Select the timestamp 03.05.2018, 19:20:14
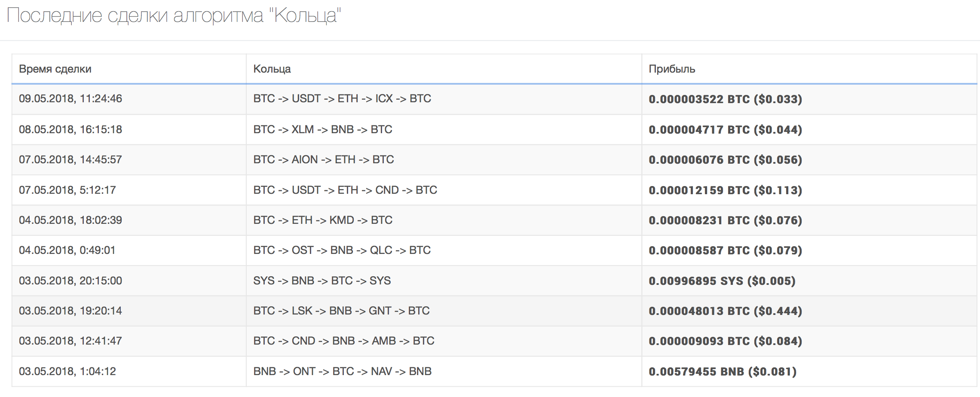Screen dimensions: 980x397 point(70,311)
